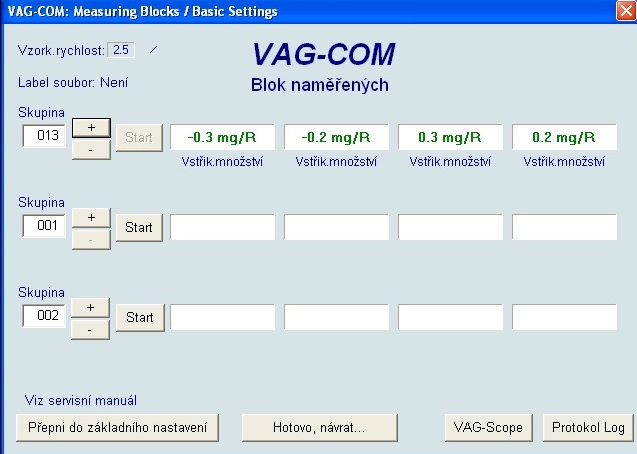
Task: Click the group number field showing 002
Action: pos(44,316)
